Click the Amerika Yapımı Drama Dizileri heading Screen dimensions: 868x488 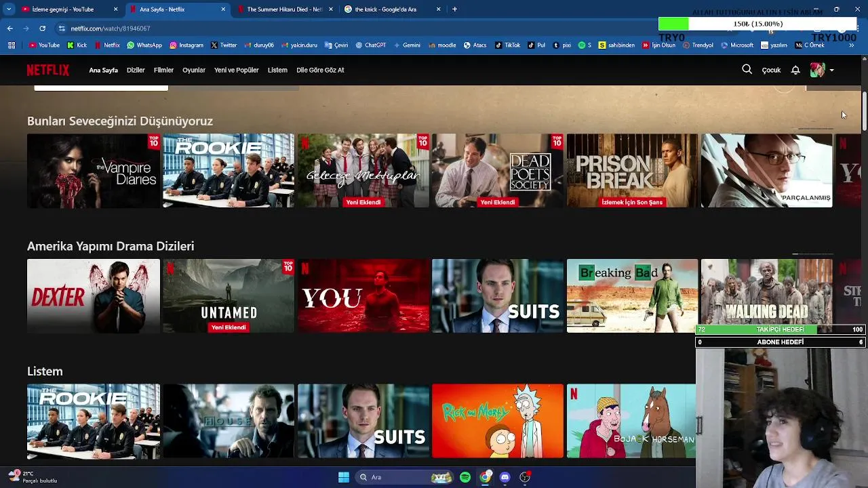(111, 246)
